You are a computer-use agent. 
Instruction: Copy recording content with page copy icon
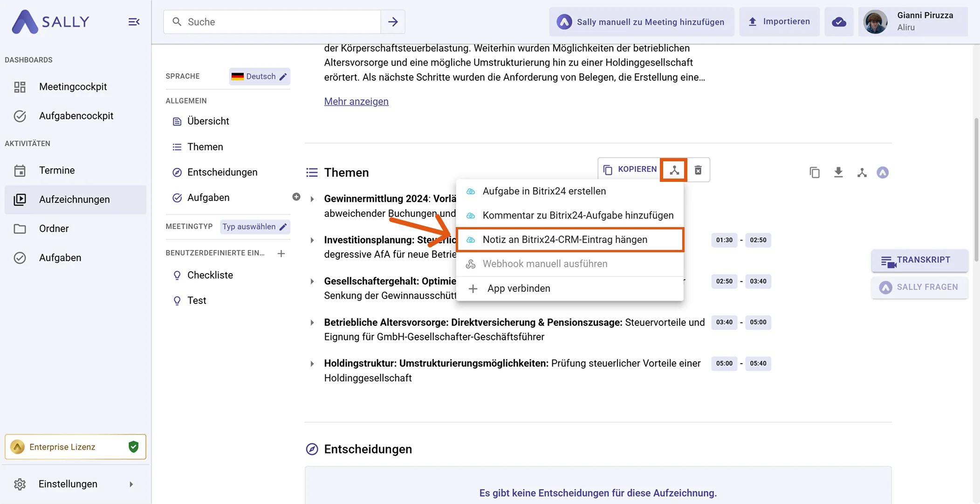click(x=815, y=173)
